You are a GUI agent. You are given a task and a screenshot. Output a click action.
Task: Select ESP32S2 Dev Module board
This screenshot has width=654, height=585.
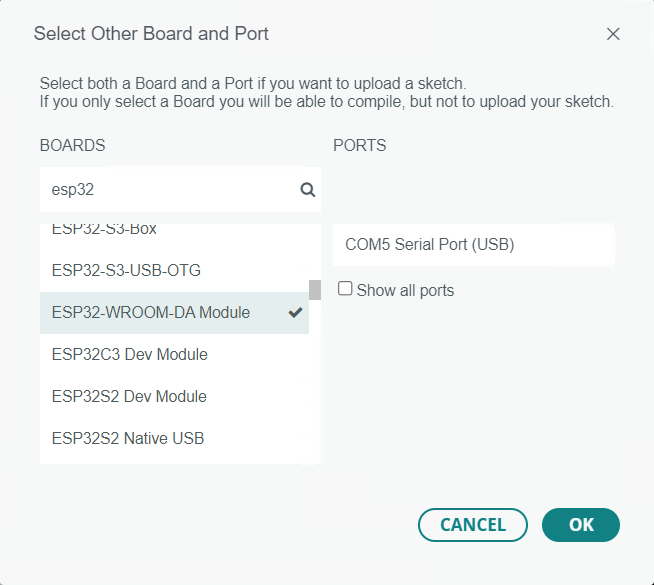point(174,397)
